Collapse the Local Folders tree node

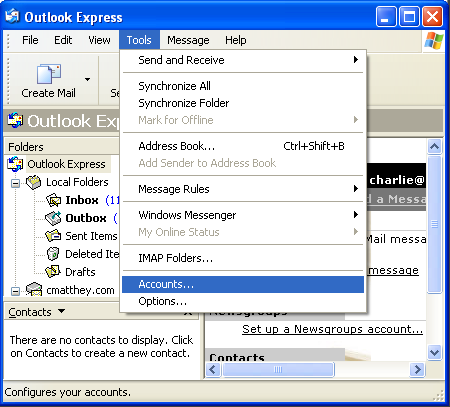click(x=15, y=183)
